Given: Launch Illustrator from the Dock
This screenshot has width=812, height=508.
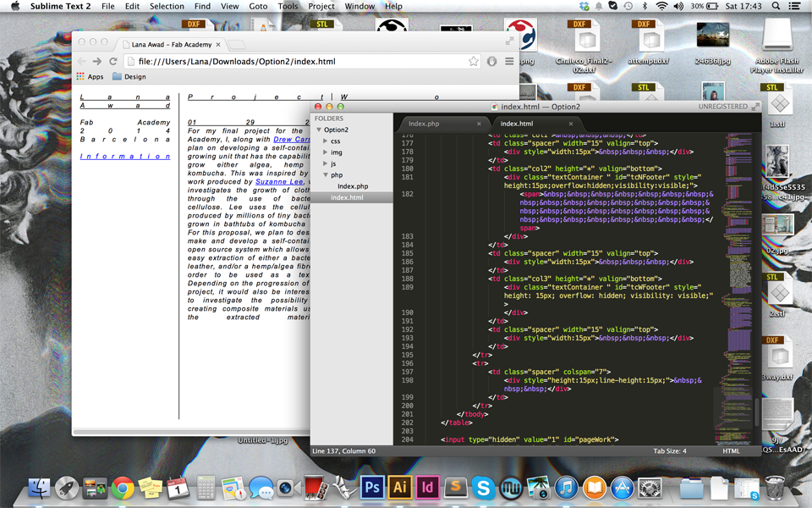Looking at the screenshot, I should [400, 488].
